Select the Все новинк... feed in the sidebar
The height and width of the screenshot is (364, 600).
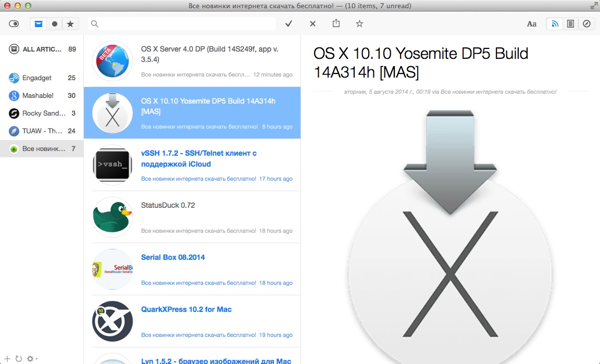(42, 148)
